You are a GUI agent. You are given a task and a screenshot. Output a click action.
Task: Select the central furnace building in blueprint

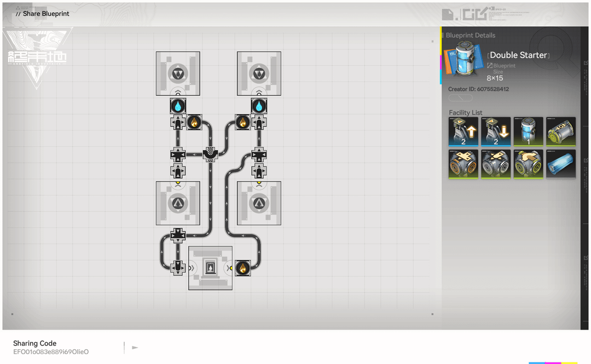[x=210, y=268]
